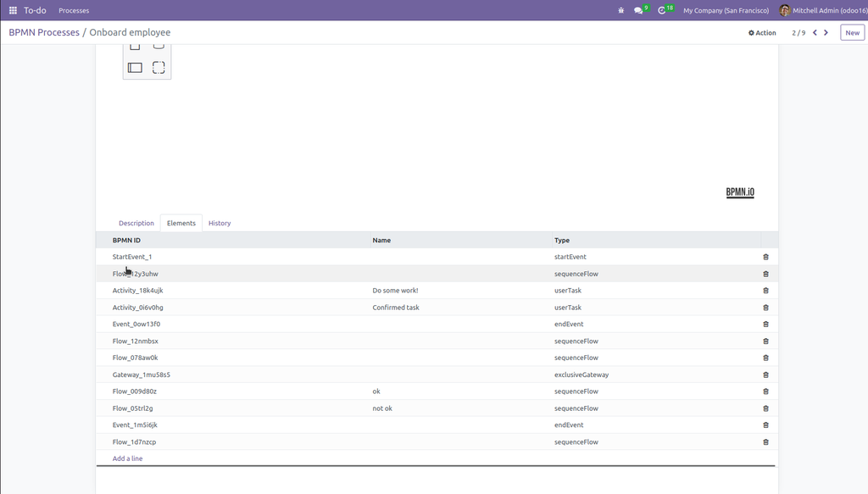This screenshot has height=494, width=868.
Task: Delete the Gateway_1mu58s5 row
Action: pos(766,375)
